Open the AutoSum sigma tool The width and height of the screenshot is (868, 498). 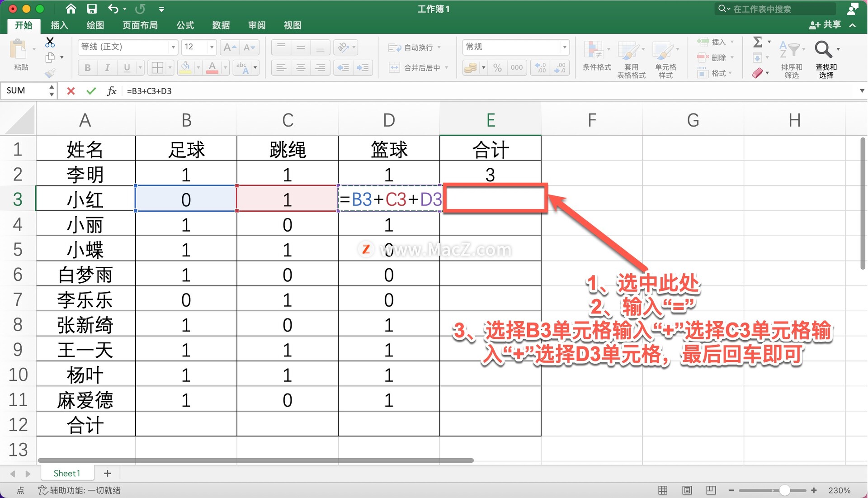point(758,42)
